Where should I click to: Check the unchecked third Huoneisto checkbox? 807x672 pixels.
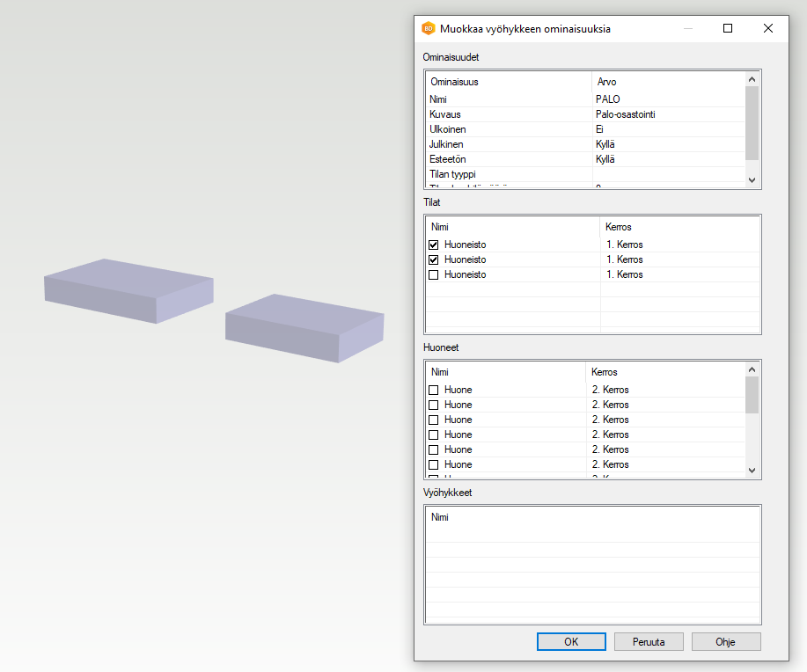[x=434, y=274]
